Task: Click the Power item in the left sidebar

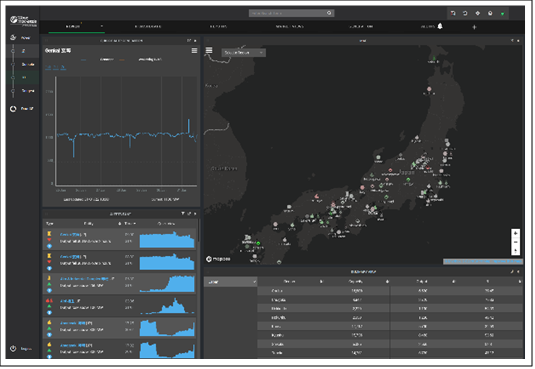Action: tap(21, 38)
